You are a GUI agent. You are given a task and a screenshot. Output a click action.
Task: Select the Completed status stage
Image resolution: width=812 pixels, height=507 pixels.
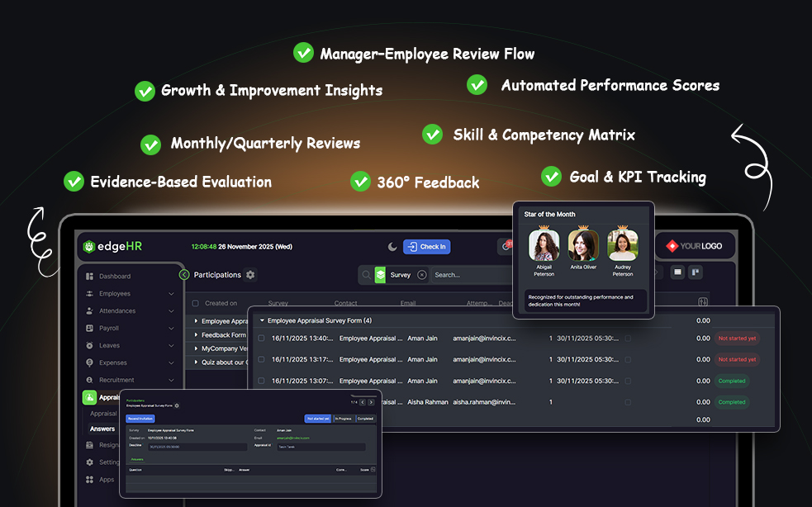click(x=365, y=419)
